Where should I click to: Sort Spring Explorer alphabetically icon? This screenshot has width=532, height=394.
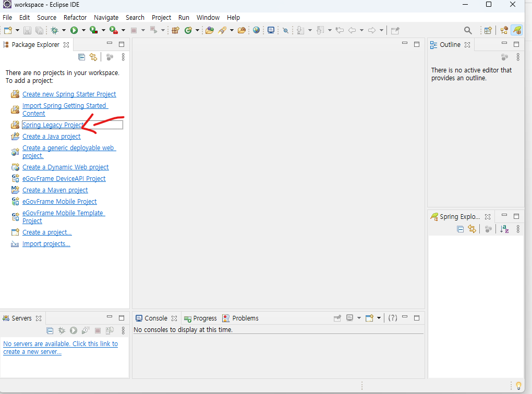point(504,229)
